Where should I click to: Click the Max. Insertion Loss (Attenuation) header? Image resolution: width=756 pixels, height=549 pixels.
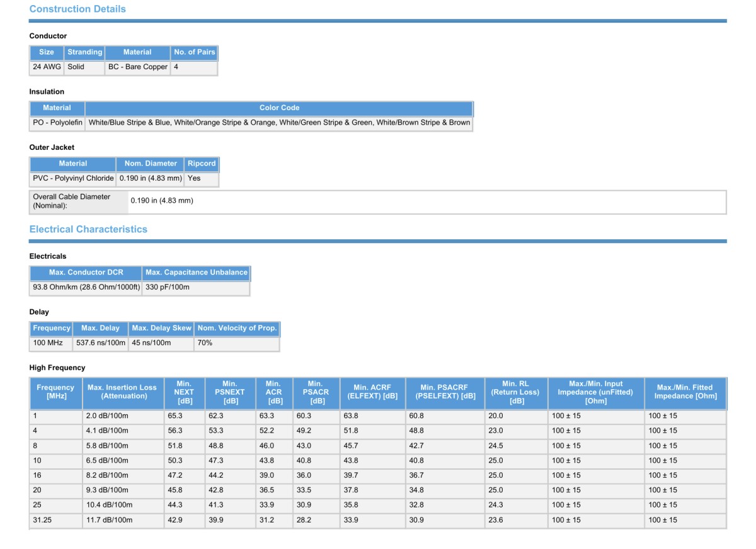point(122,392)
